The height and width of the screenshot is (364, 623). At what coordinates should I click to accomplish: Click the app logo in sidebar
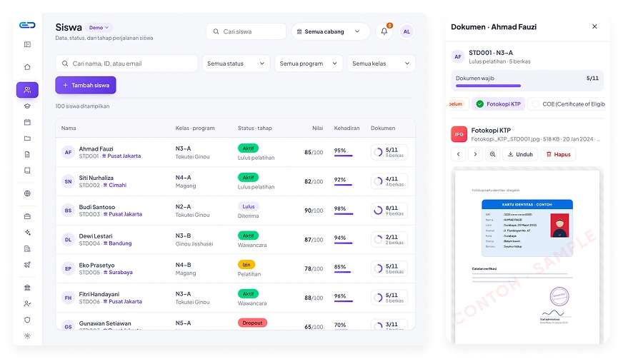tap(27, 26)
